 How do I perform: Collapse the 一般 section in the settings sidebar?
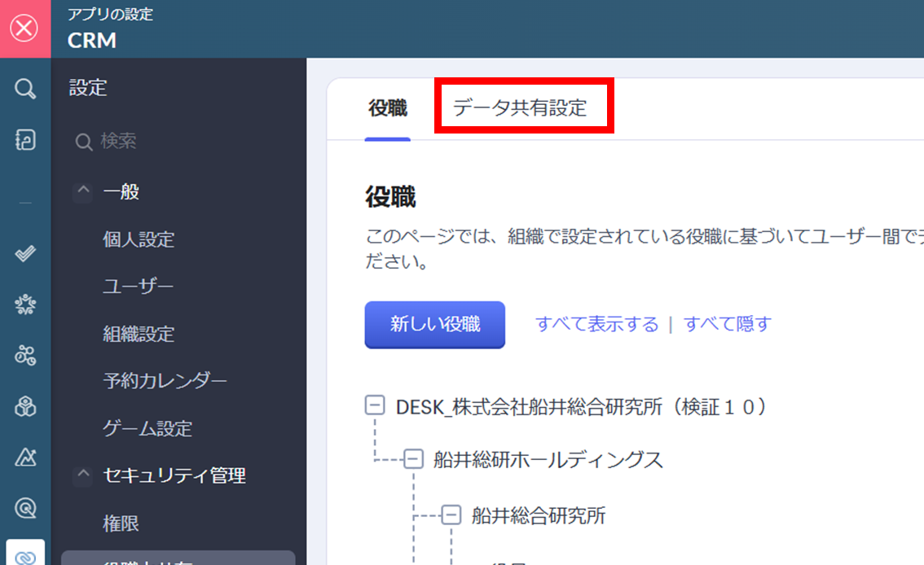pyautogui.click(x=83, y=191)
